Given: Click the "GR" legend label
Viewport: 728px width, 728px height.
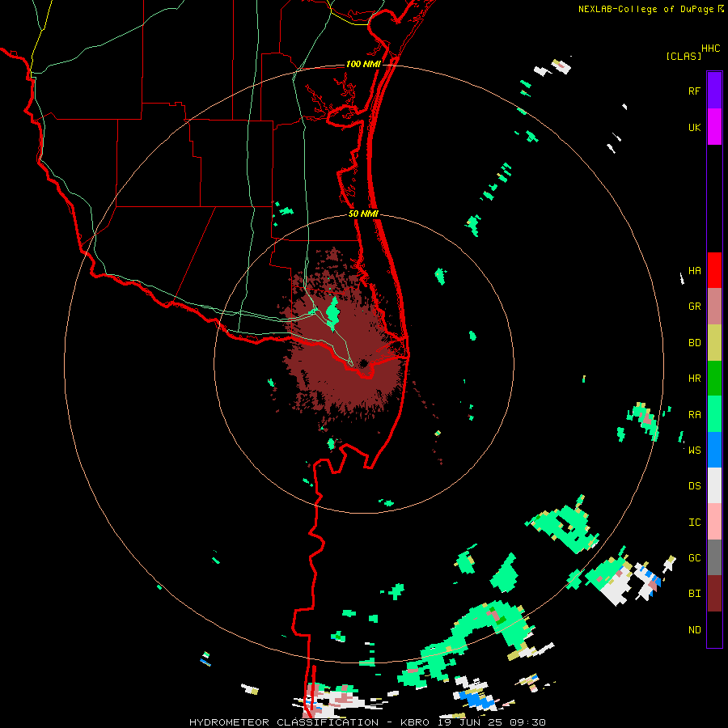Looking at the screenshot, I should click(x=694, y=307).
